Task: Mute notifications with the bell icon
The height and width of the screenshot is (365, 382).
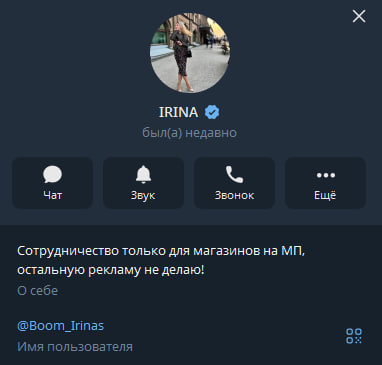Action: click(143, 174)
